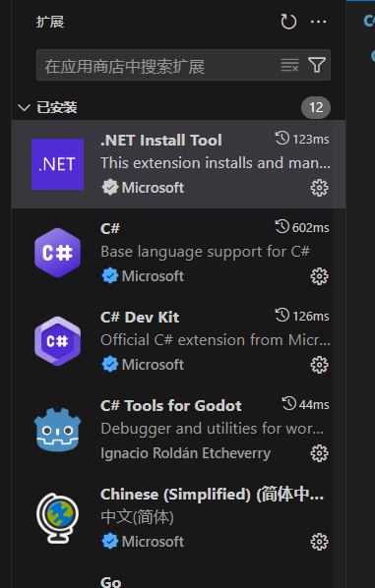Select the Official C# extension from Micr... description
Viewport: 375px width, 588px height.
click(x=216, y=340)
